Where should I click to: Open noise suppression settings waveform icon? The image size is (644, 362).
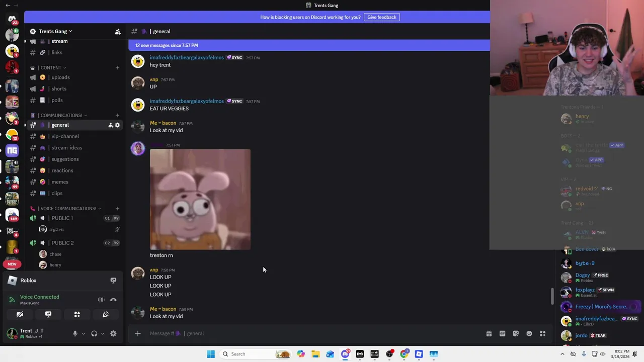tap(101, 300)
